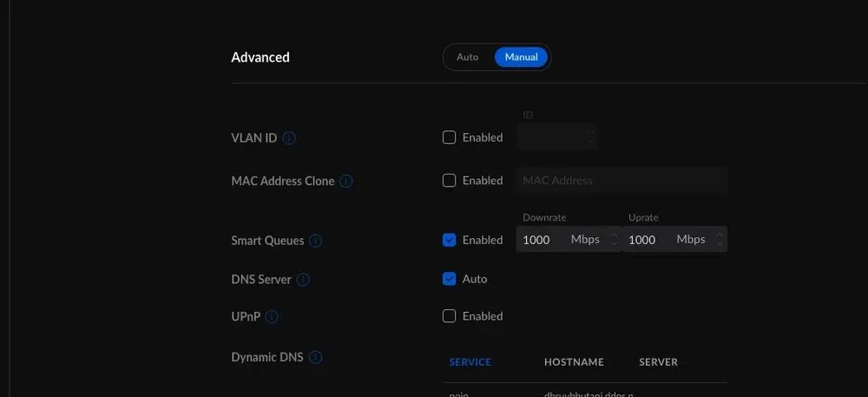Enable the UPnP checkbox
The height and width of the screenshot is (397, 868).
click(x=450, y=316)
